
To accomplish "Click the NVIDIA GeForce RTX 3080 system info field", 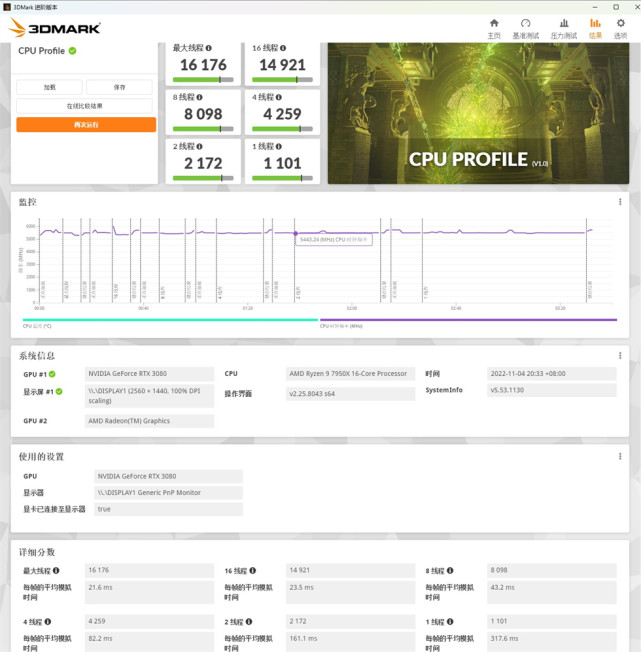I will (x=149, y=374).
